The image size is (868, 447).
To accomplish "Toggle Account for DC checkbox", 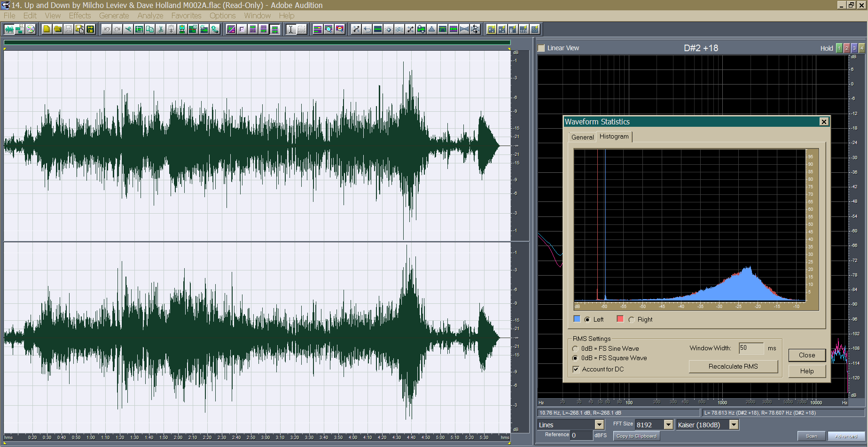I will tap(576, 370).
